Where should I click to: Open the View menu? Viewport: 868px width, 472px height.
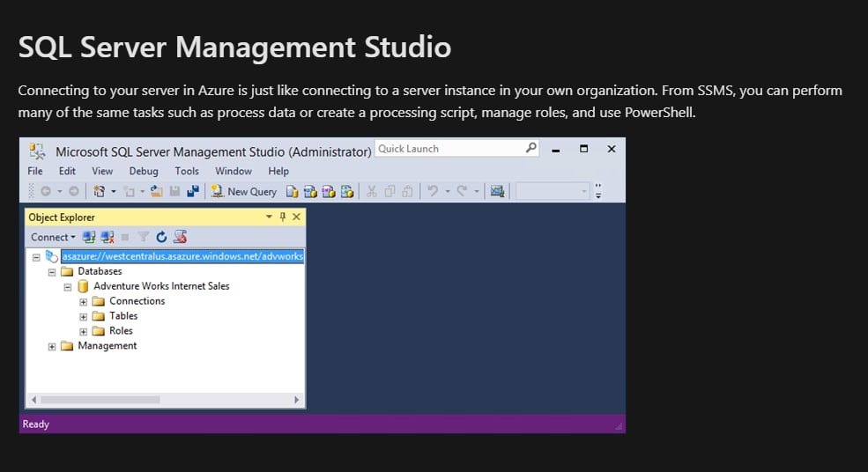coord(102,171)
